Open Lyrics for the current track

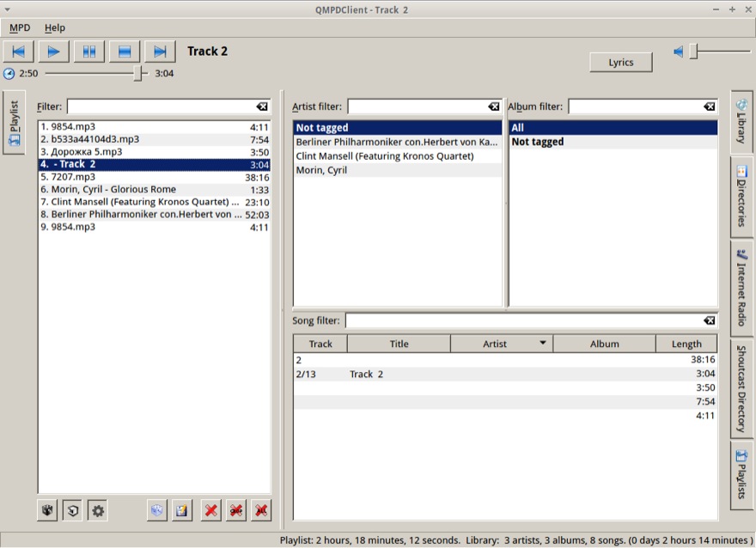coord(621,62)
